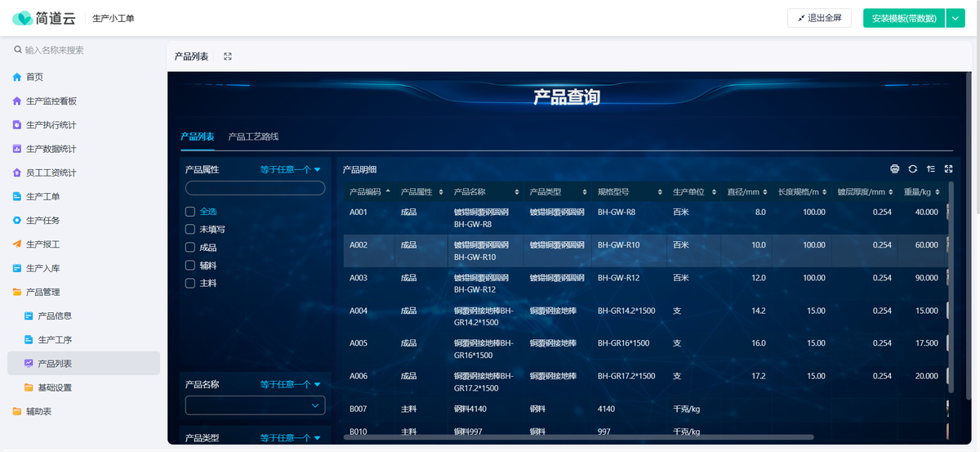The width and height of the screenshot is (980, 452).
Task: Check the 辅料 checkbox
Action: (x=190, y=266)
